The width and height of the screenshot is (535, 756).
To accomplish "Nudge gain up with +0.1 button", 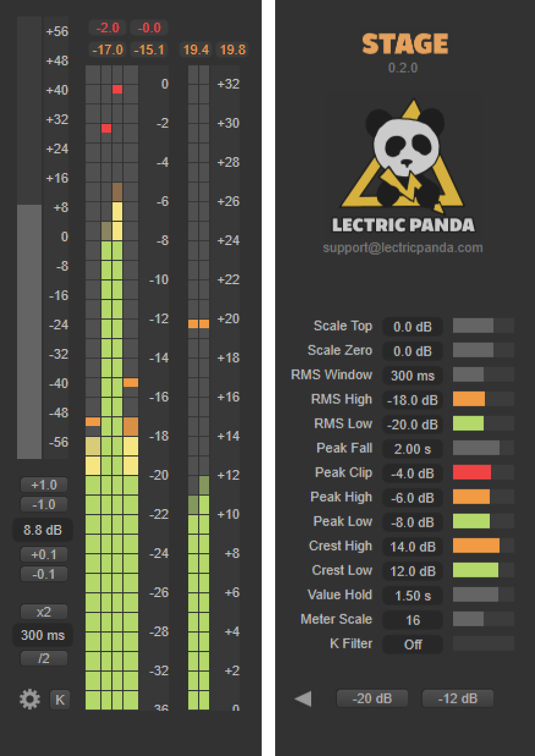I will [44, 554].
